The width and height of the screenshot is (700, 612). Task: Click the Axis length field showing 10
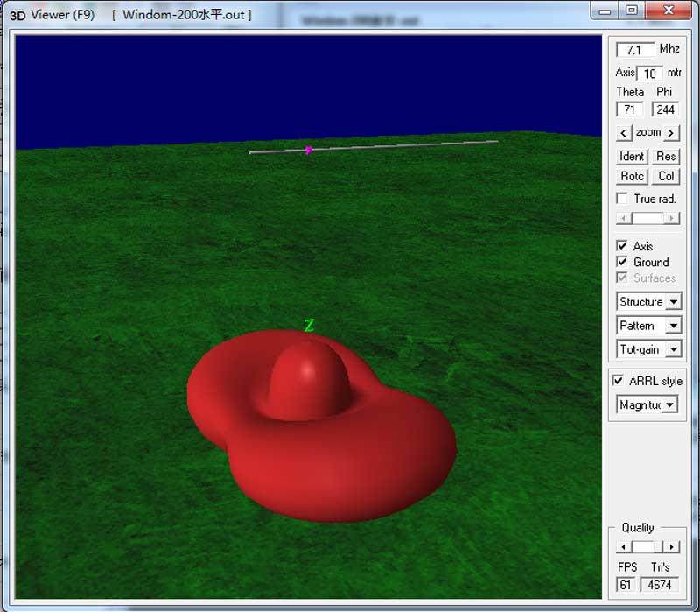[649, 74]
